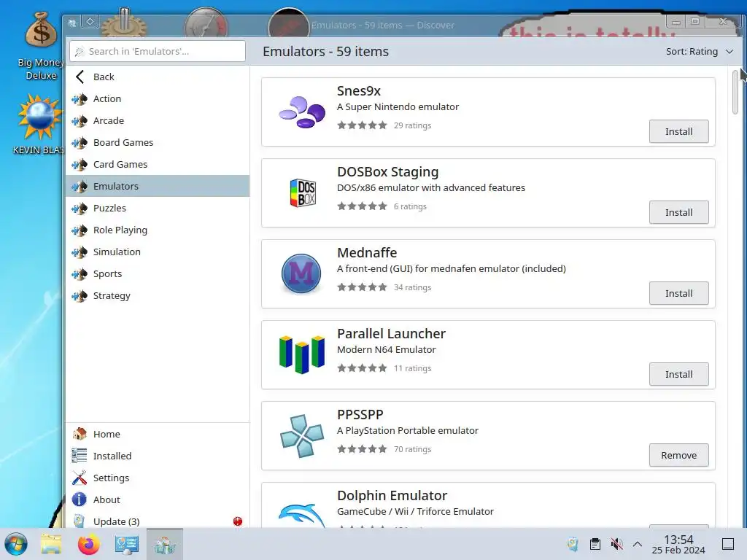Image resolution: width=747 pixels, height=560 pixels.
Task: Select the Emulators category
Action: click(x=158, y=186)
